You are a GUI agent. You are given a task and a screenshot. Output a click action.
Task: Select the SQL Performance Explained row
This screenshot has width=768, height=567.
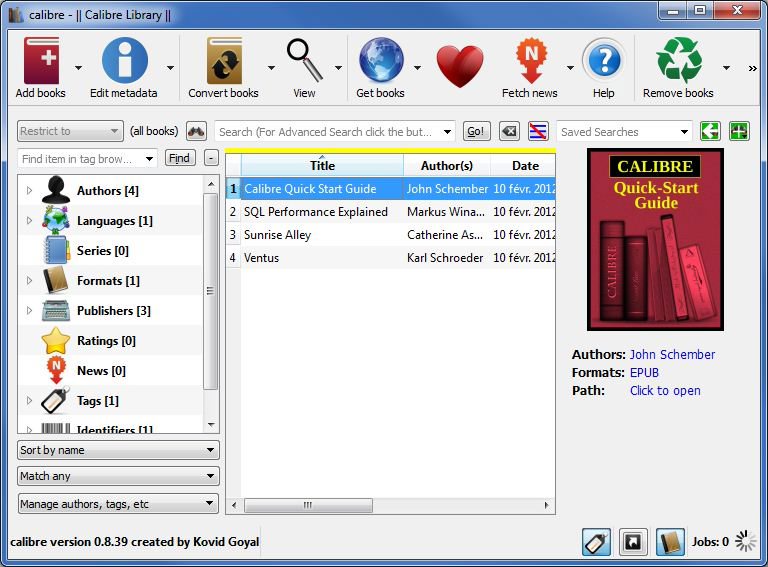[390, 212]
